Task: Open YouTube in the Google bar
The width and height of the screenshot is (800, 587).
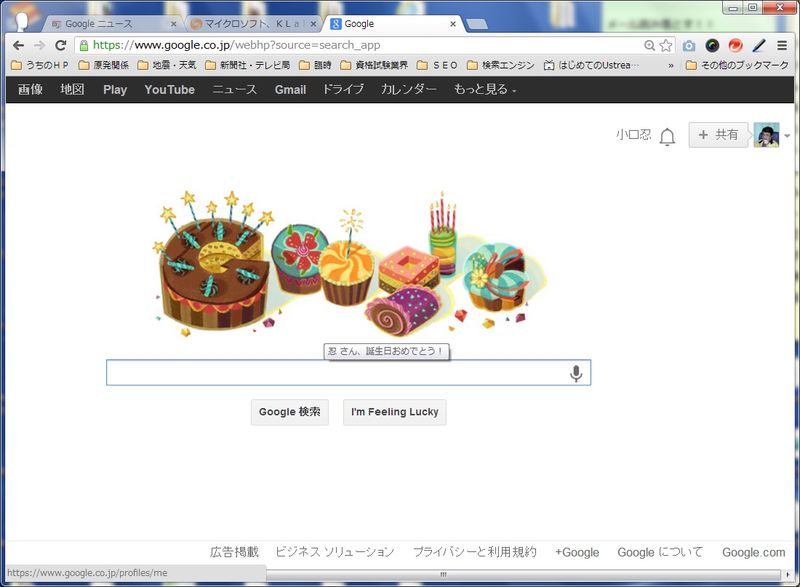Action: point(169,90)
